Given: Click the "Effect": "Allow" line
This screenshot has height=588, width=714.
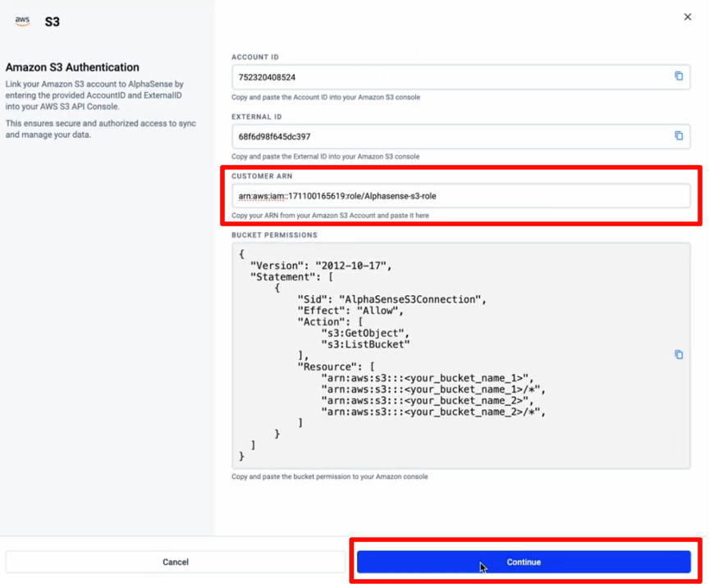Looking at the screenshot, I should (351, 311).
